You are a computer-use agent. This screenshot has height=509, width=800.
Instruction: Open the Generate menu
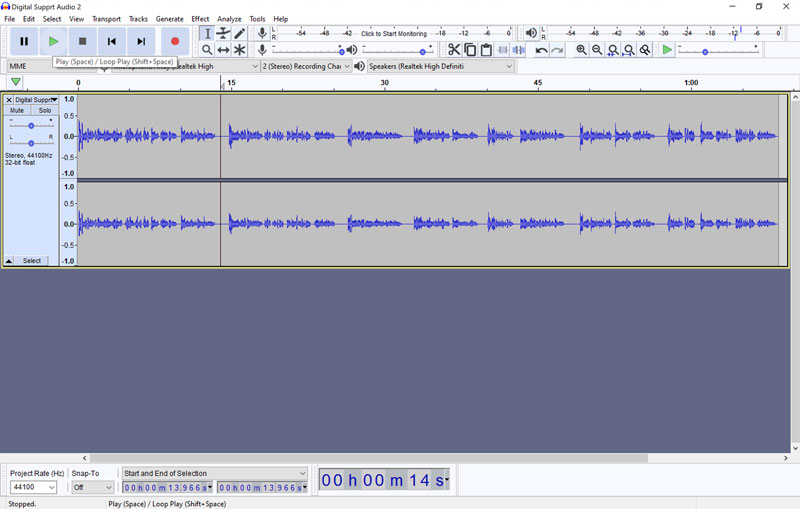tap(169, 19)
